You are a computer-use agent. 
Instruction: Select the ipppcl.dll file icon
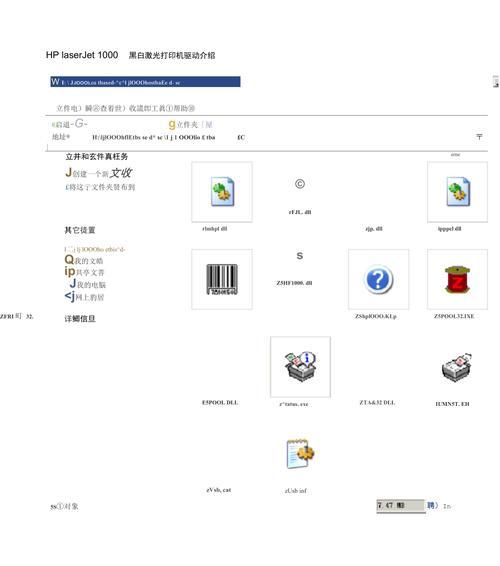[x=457, y=192]
